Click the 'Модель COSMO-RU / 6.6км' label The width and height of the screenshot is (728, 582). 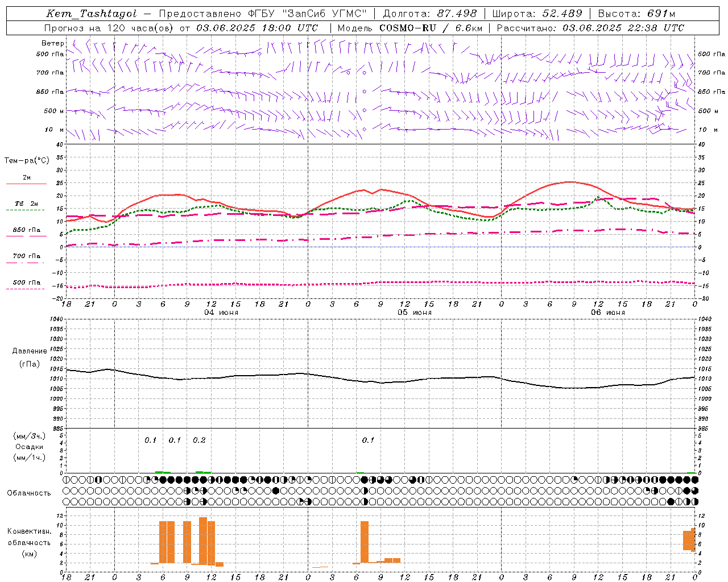410,28
